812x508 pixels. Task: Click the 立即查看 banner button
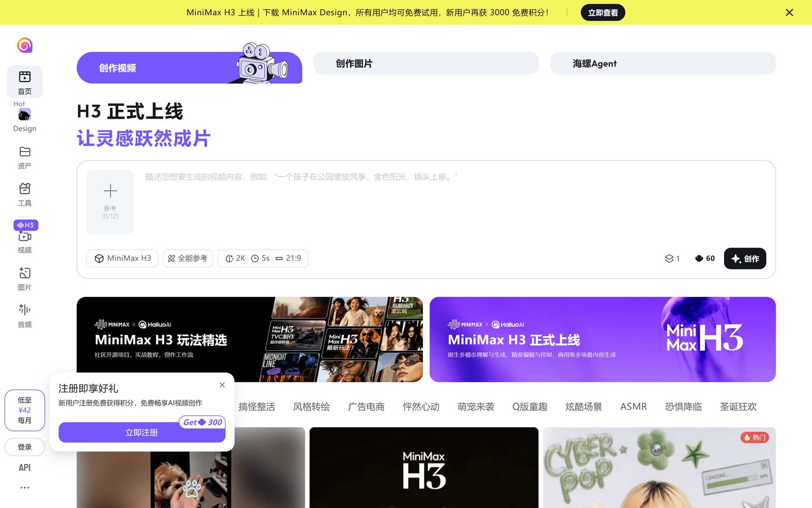[603, 13]
